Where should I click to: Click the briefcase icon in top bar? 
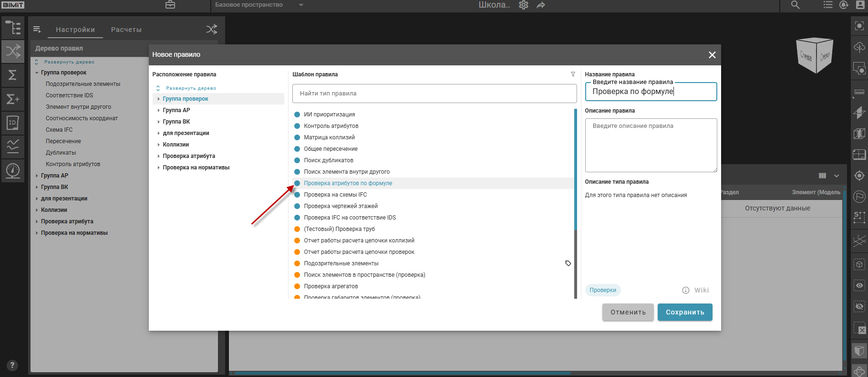pos(170,5)
